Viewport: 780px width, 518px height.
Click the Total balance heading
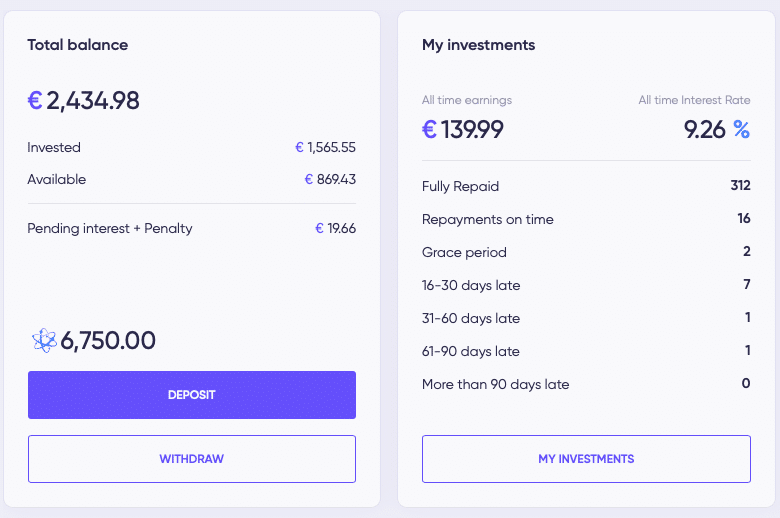pyautogui.click(x=78, y=45)
